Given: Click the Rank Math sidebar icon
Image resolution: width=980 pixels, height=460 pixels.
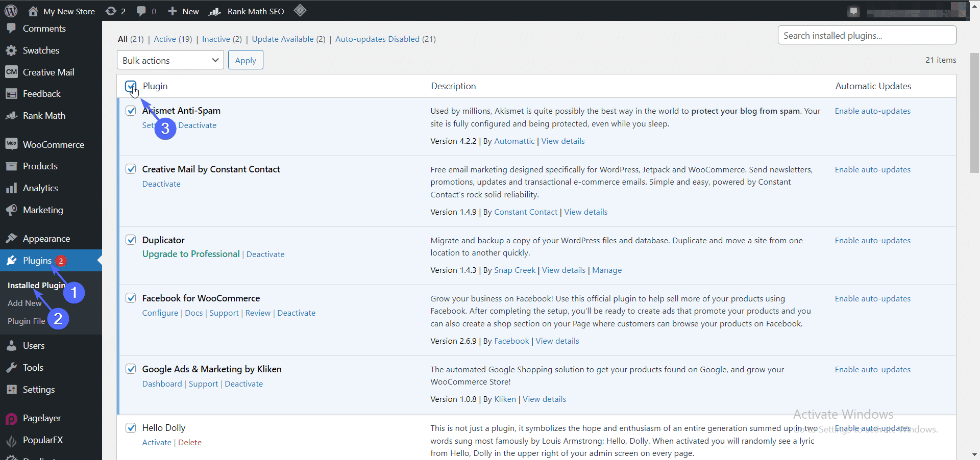Looking at the screenshot, I should 11,116.
